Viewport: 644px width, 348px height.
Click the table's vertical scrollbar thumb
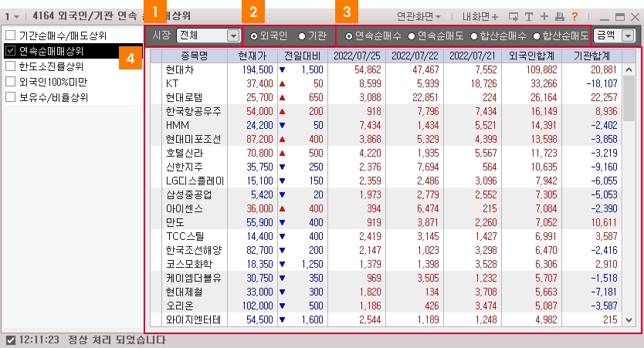(x=629, y=99)
